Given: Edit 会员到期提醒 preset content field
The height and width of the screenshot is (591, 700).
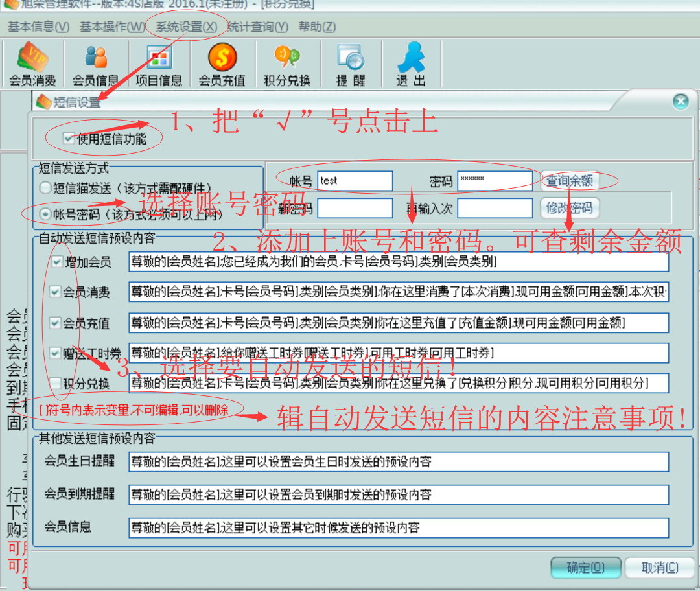Looking at the screenshot, I should click(x=399, y=494).
